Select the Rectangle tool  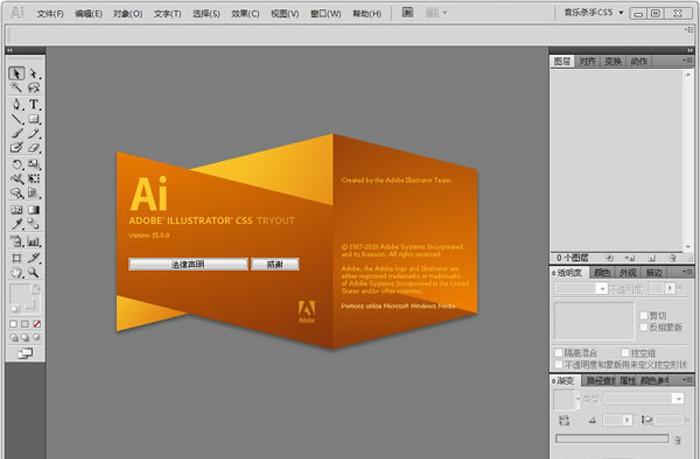coord(34,119)
